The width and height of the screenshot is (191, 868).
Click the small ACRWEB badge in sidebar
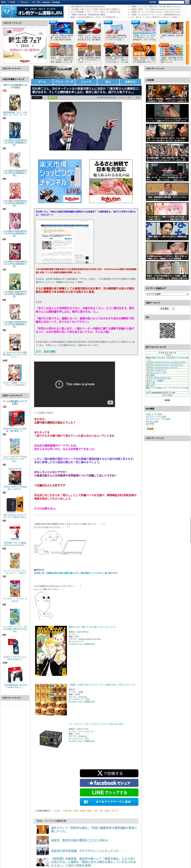167,400
